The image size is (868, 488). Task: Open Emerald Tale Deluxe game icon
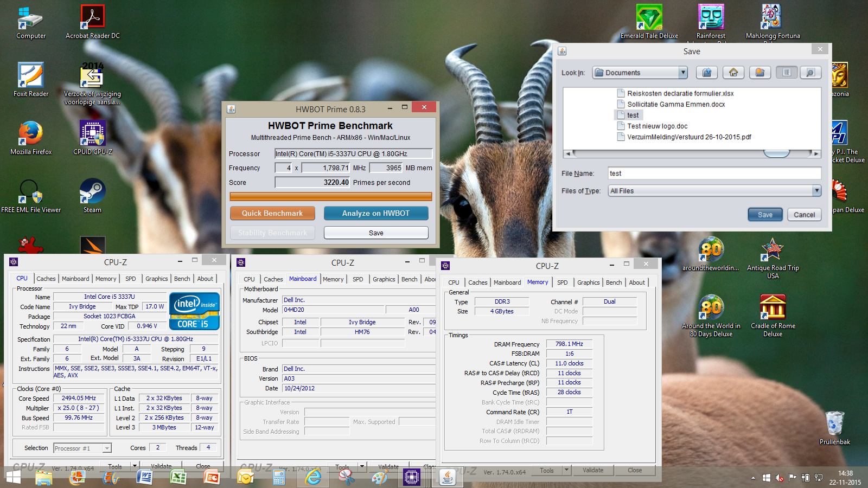click(x=649, y=22)
